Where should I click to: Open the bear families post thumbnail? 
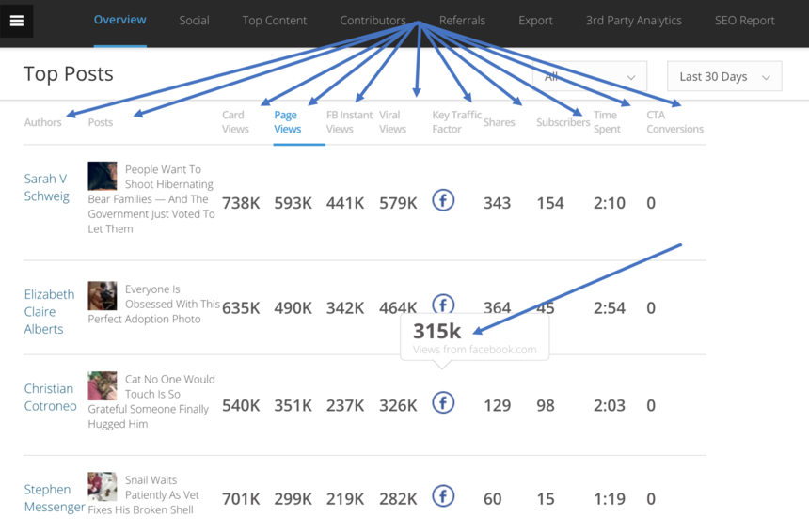[103, 176]
